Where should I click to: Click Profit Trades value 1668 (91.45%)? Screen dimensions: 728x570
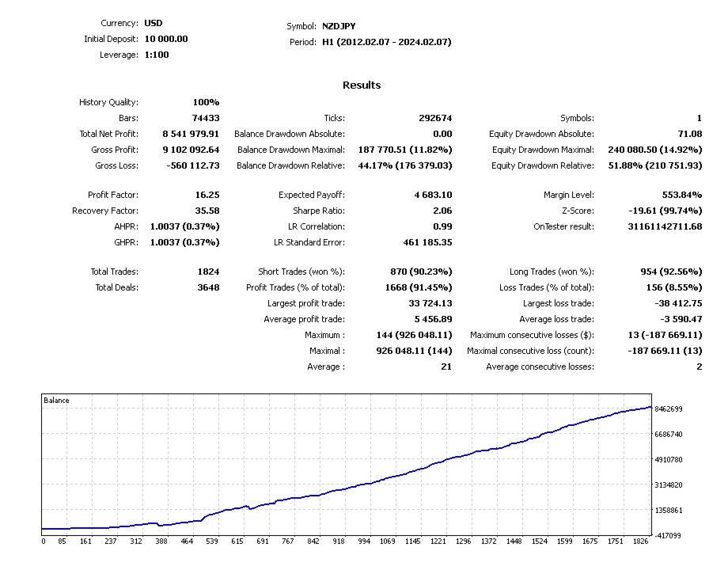pyautogui.click(x=419, y=287)
